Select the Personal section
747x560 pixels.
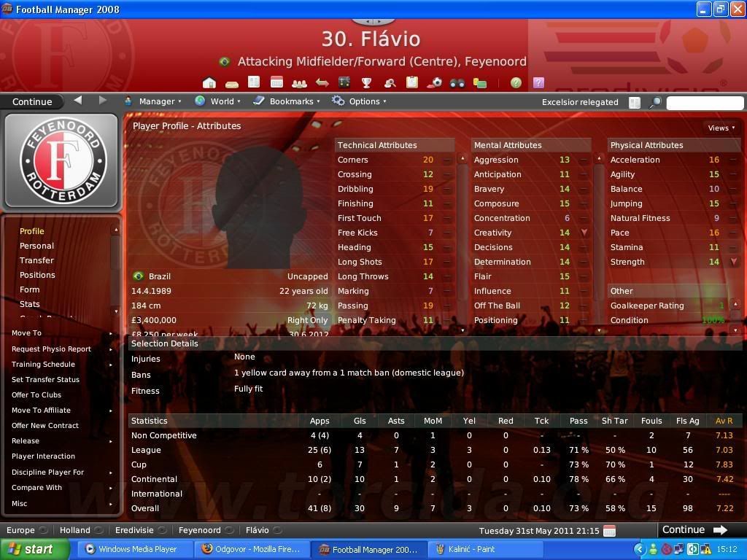tap(36, 246)
